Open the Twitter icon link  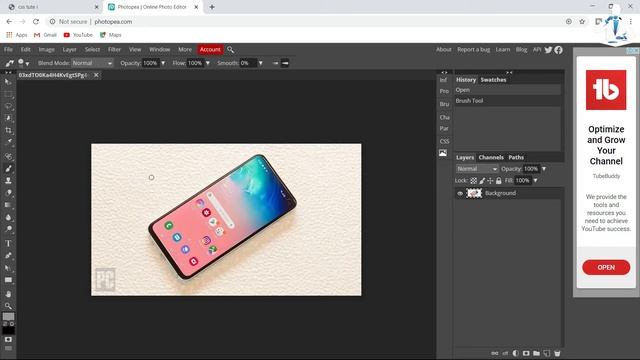pyautogui.click(x=548, y=50)
